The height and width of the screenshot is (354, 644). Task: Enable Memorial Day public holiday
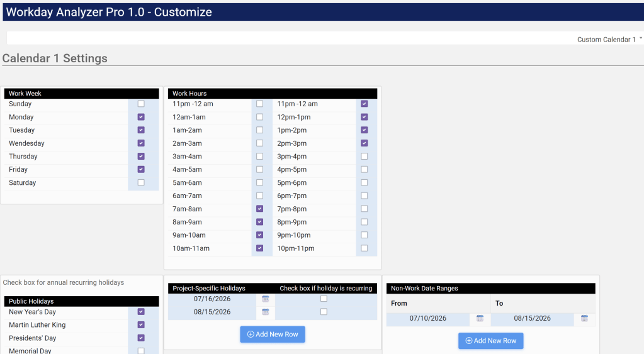(x=141, y=351)
